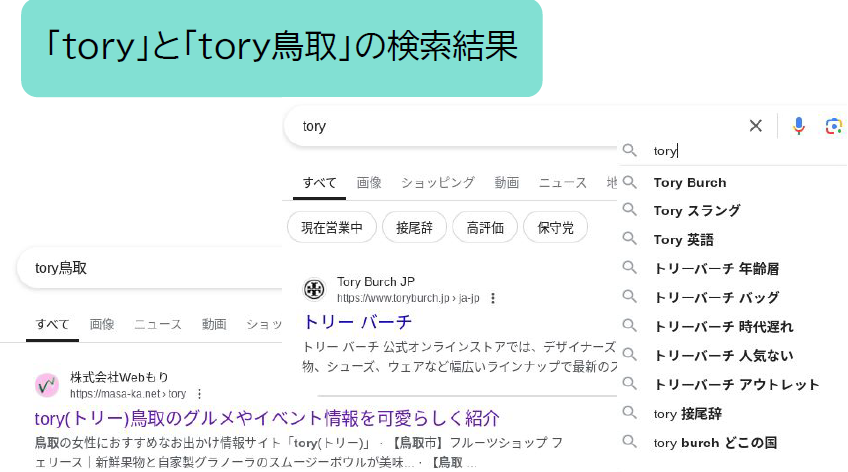
Task: Select the トリーバーチ 人気ない suggestion
Action: 724,356
